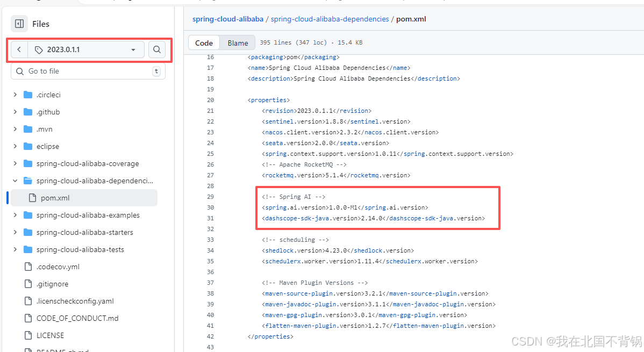
Task: Click the .circleci folder icon
Action: click(28, 95)
